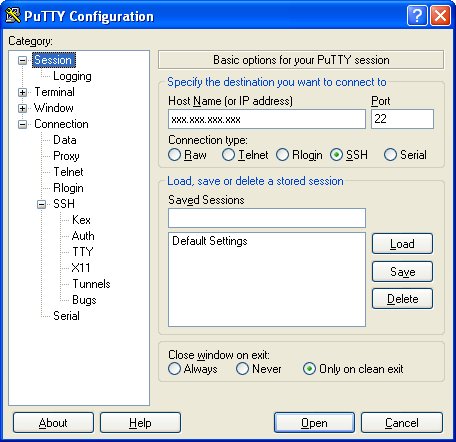Open the Auth settings
Viewport: 456px width, 442px height.
(83, 236)
